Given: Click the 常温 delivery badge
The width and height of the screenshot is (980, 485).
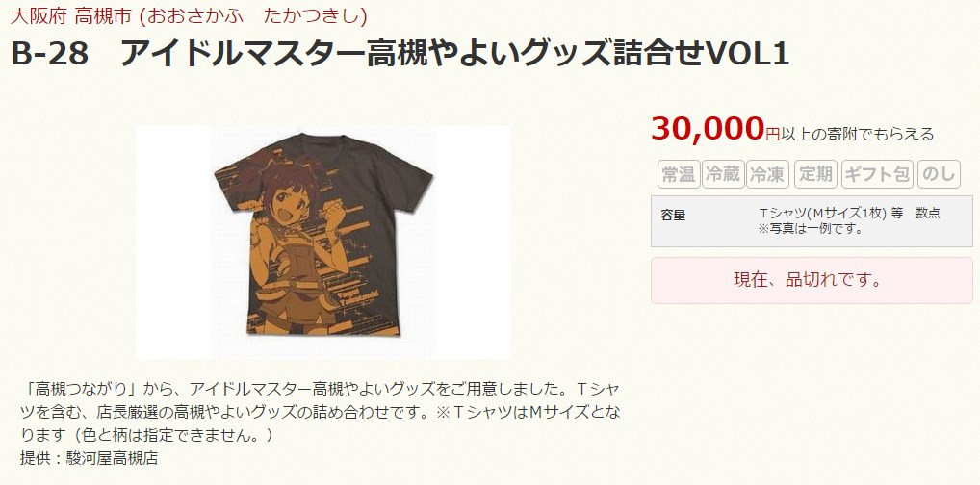Looking at the screenshot, I should tap(678, 174).
